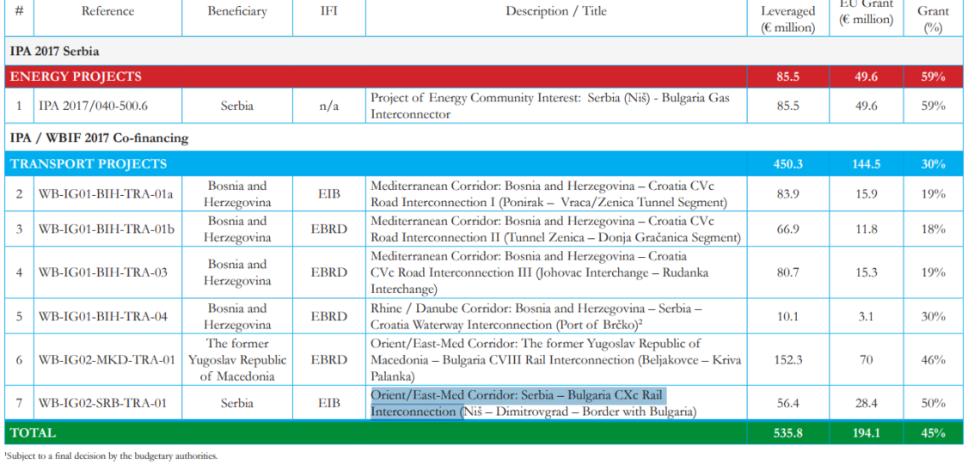Click "Bosnia and Herzegovina" in the WB-IG01-BIH-TRA-04 row

coord(237,316)
